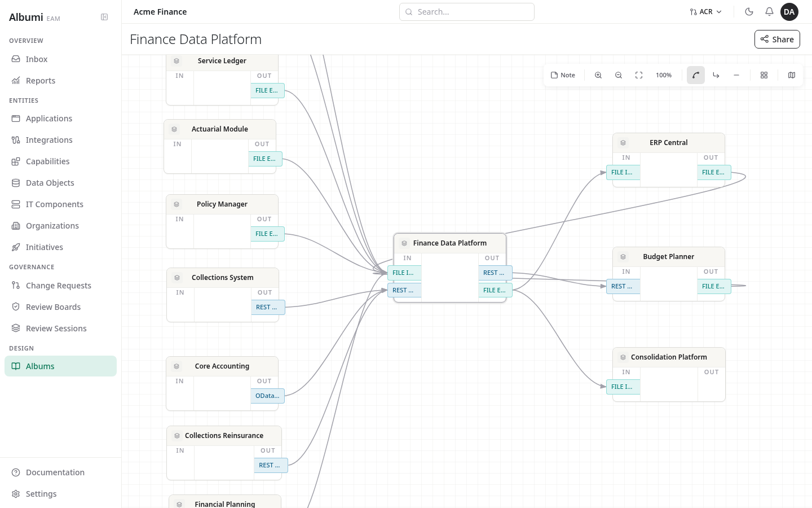The width and height of the screenshot is (812, 508).
Task: Click Acme Finance workspace name
Action: (160, 12)
